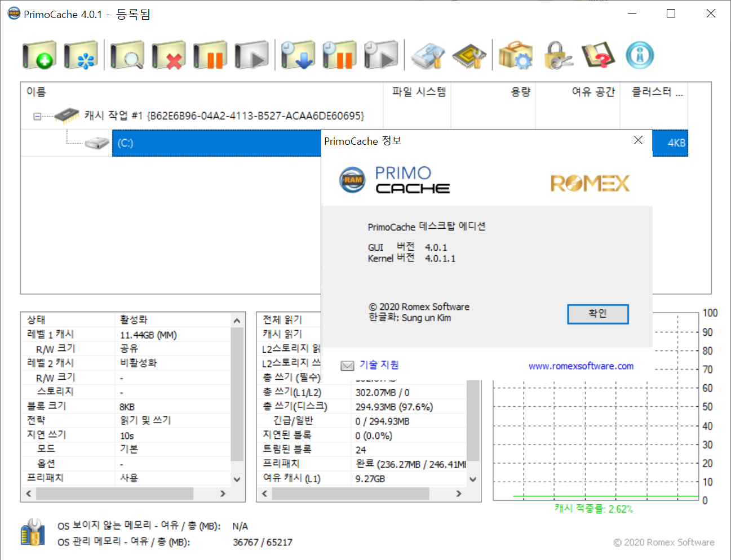
Task: Click the 전체 읽기 row label
Action: click(282, 320)
